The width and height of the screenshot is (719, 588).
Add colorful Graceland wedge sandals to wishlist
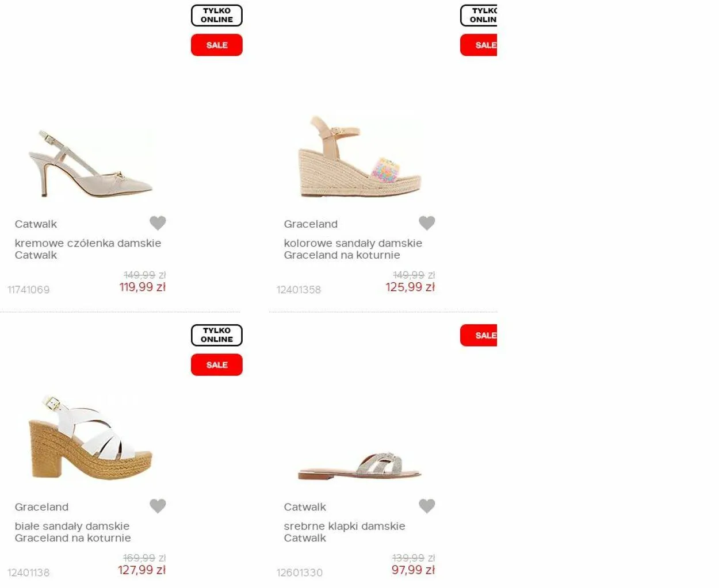pyautogui.click(x=427, y=222)
